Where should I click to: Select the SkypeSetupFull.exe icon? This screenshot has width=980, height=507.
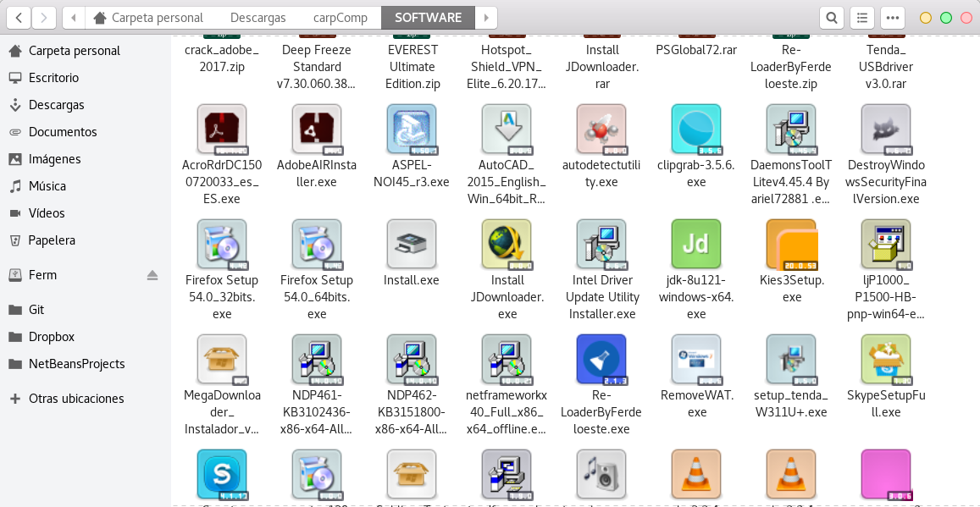click(886, 359)
